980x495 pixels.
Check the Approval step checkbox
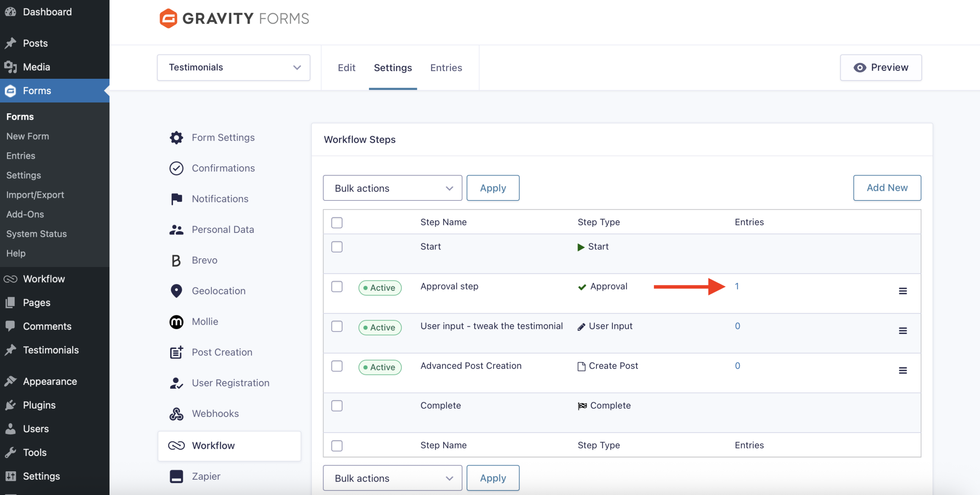coord(337,287)
